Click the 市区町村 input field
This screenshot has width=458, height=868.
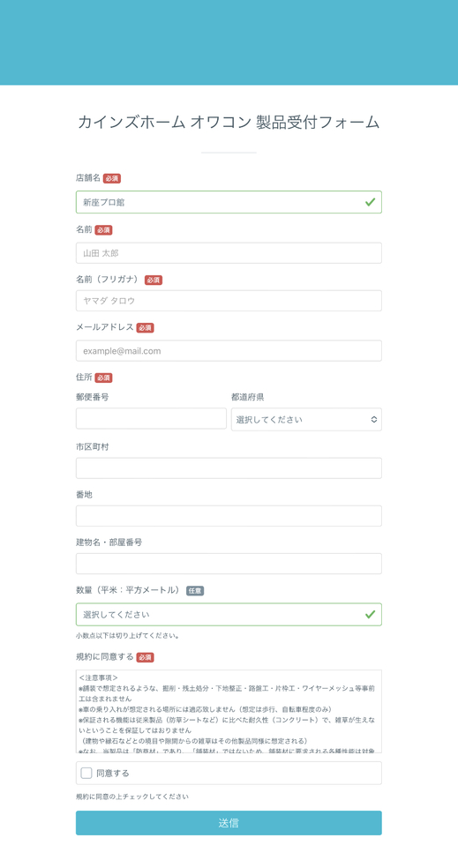[229, 468]
